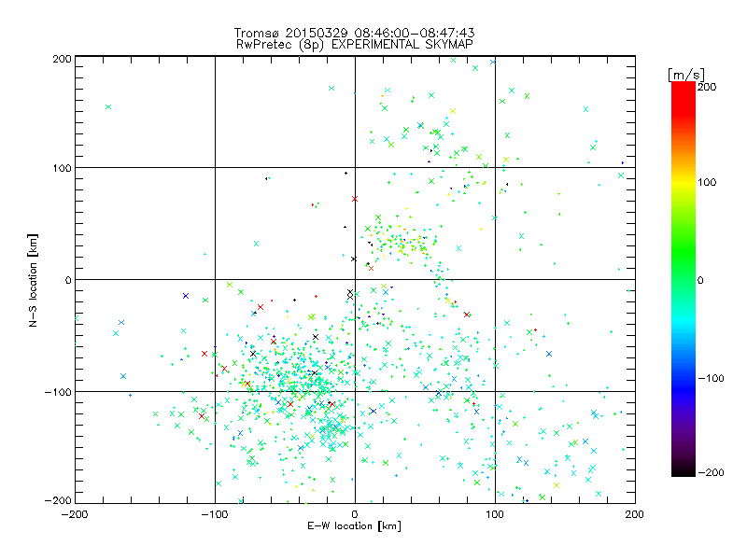Click the colorbar label '-100'
This screenshot has height=560, width=747.
tap(711, 378)
